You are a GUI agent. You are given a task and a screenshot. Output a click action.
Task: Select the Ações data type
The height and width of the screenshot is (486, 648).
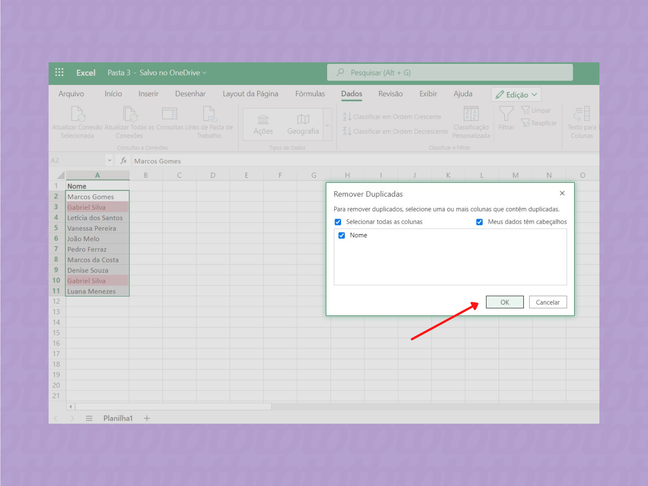(263, 125)
